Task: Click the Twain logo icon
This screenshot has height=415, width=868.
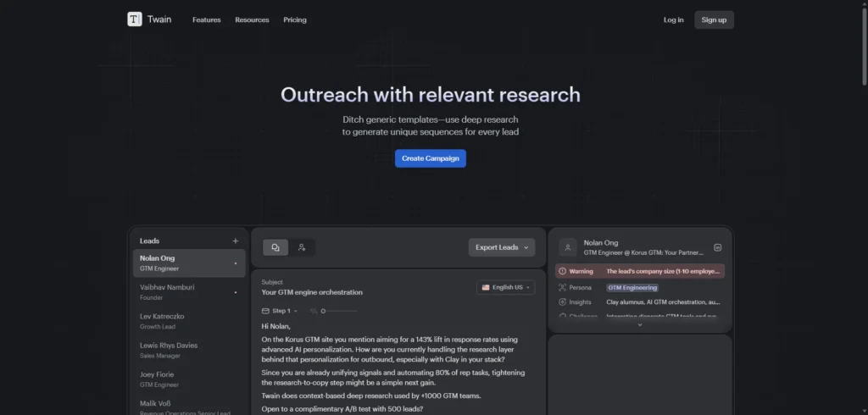Action: point(135,19)
